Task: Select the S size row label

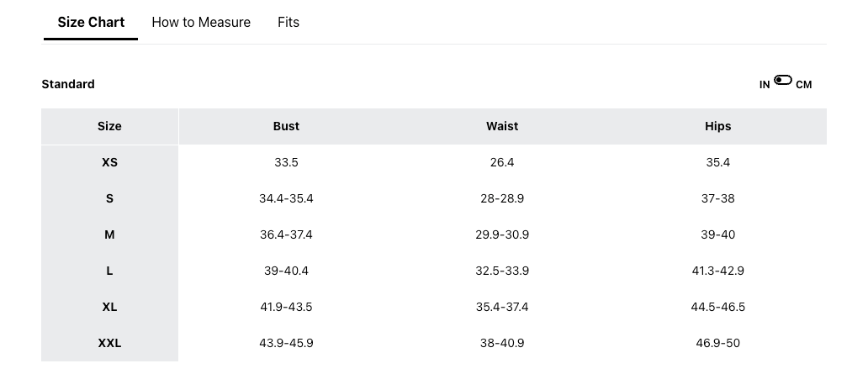Action: pyautogui.click(x=109, y=198)
